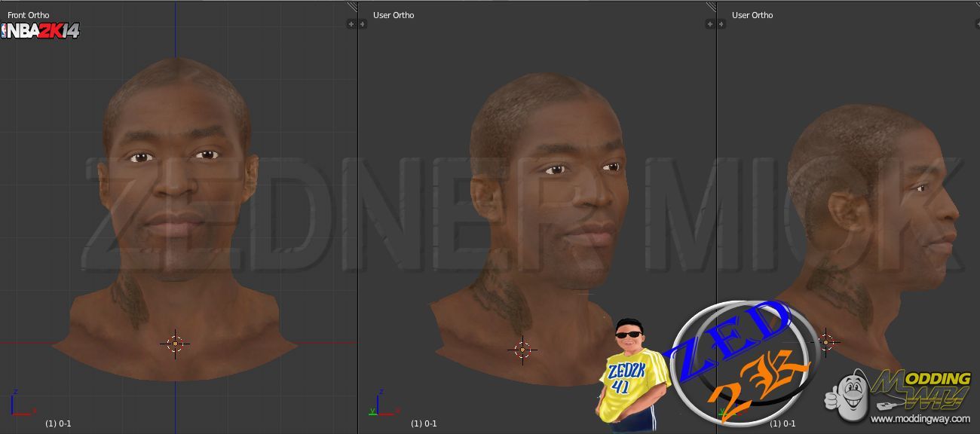Expand the tool shelf plus in rightmost viewport
The width and height of the screenshot is (980, 434).
pos(722,24)
